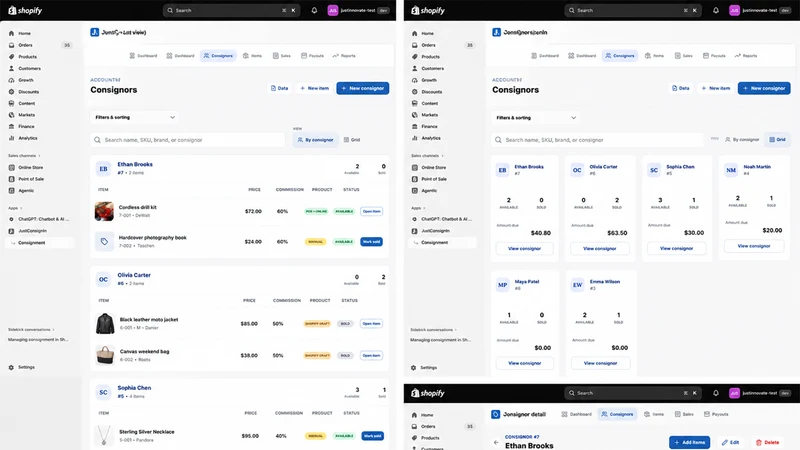Open Settings in the left window sidebar
The width and height of the screenshot is (800, 450).
click(26, 367)
